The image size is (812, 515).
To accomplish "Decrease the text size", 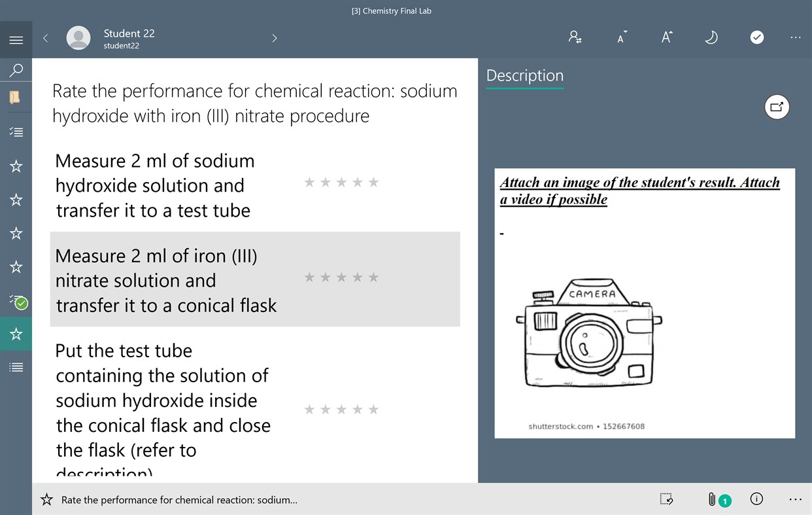I will pos(620,37).
